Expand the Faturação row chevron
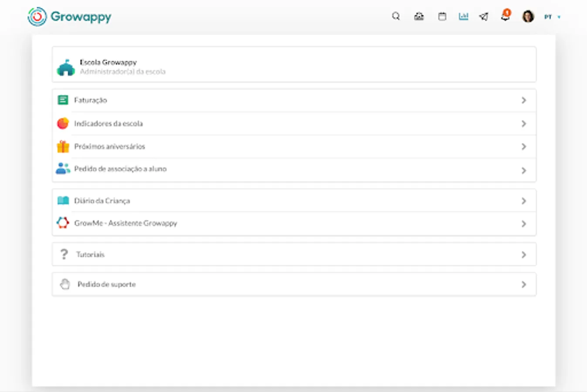Screen dimensions: 587x392 (524, 100)
